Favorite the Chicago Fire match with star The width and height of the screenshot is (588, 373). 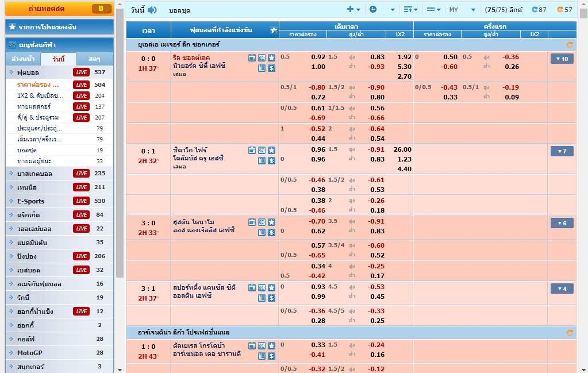(x=271, y=151)
